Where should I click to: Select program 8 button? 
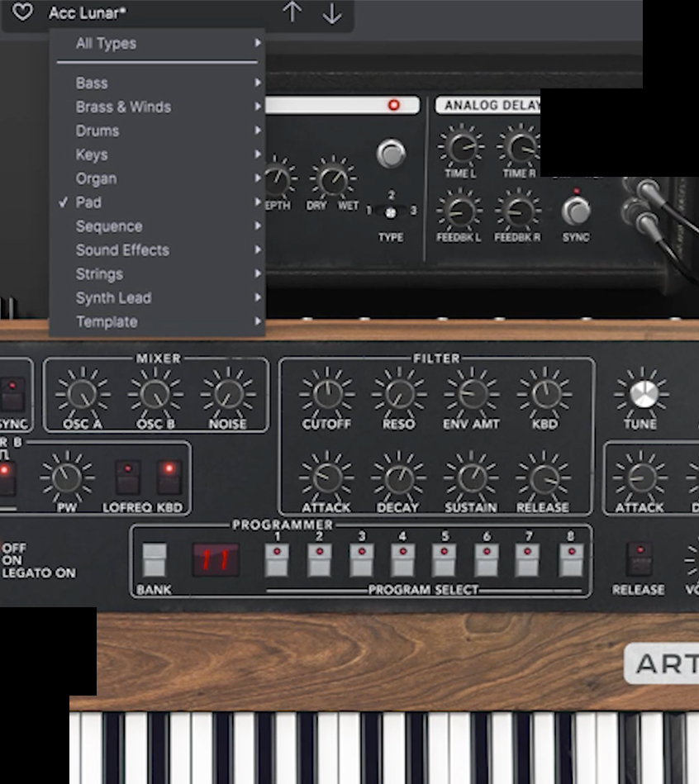572,560
